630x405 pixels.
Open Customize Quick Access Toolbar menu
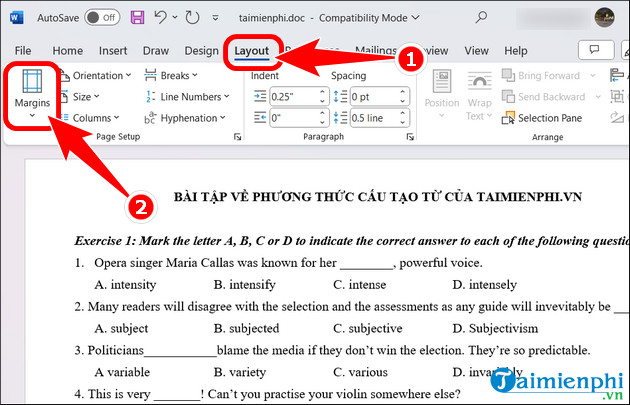(x=216, y=18)
